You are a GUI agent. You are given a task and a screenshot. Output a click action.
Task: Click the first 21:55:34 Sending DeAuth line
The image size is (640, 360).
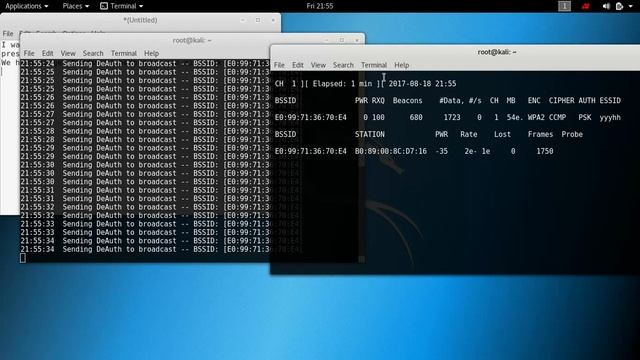point(145,241)
